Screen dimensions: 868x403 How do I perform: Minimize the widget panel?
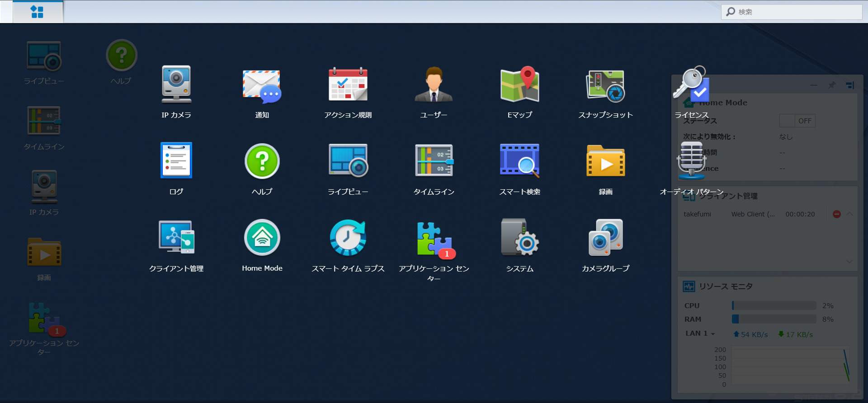tap(814, 85)
